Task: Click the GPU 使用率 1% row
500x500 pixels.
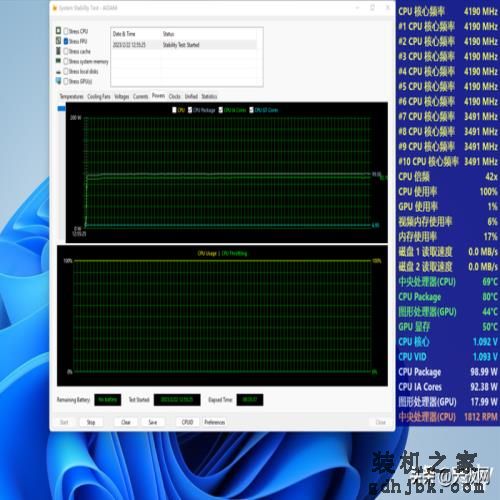Action: (x=448, y=206)
